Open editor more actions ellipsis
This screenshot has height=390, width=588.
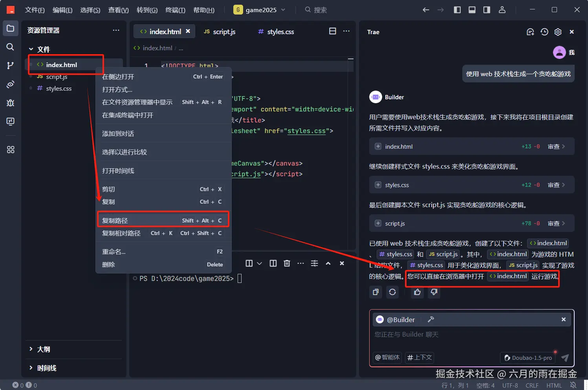(x=347, y=31)
